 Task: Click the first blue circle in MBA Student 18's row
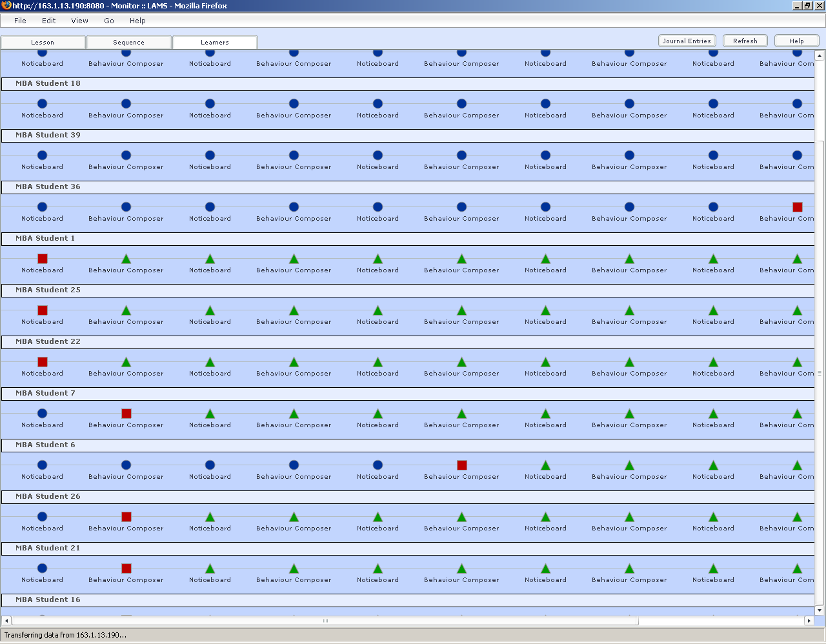coord(43,104)
